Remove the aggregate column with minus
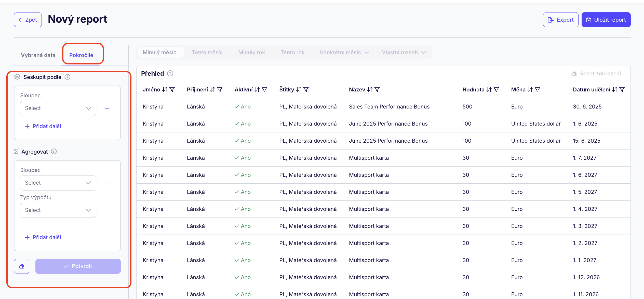The image size is (644, 299). [107, 183]
